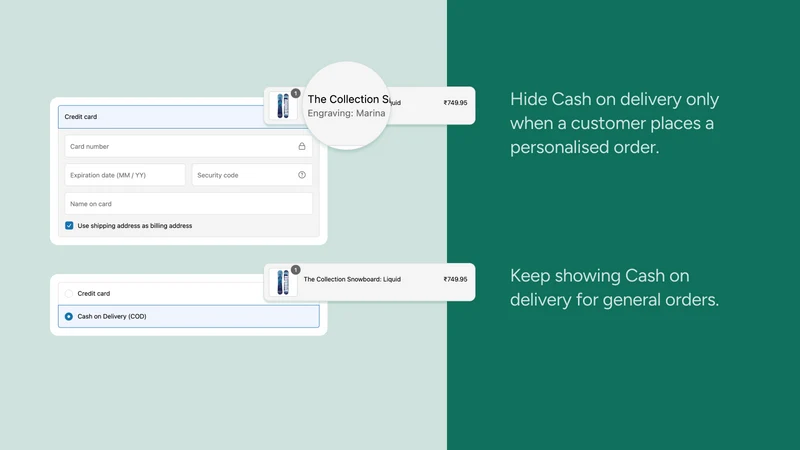This screenshot has height=450, width=800.
Task: Click the Card number input field
Action: pyautogui.click(x=188, y=146)
